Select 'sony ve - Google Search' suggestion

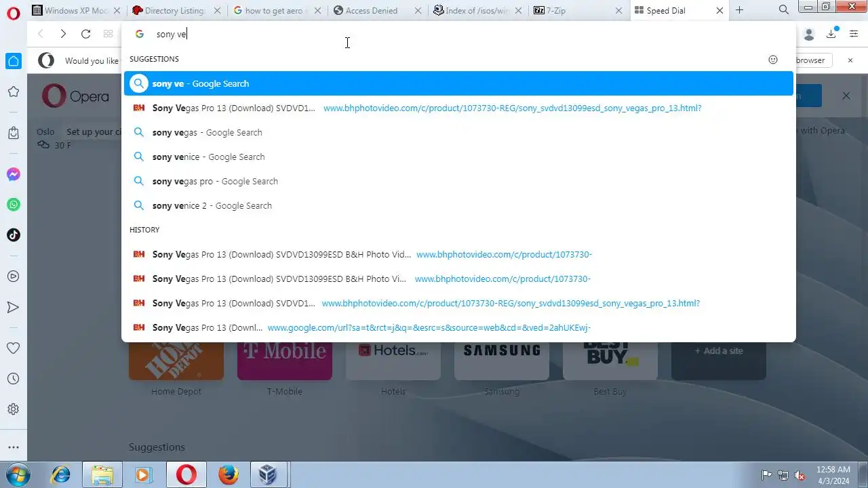click(458, 83)
